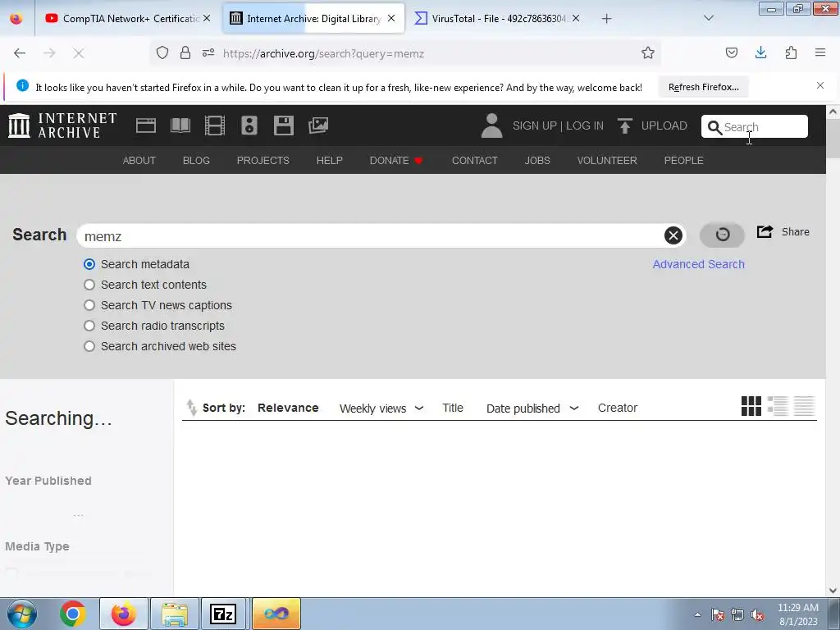Screen dimensions: 840x630
Task: Show hidden system tray icons
Action: coord(697,614)
